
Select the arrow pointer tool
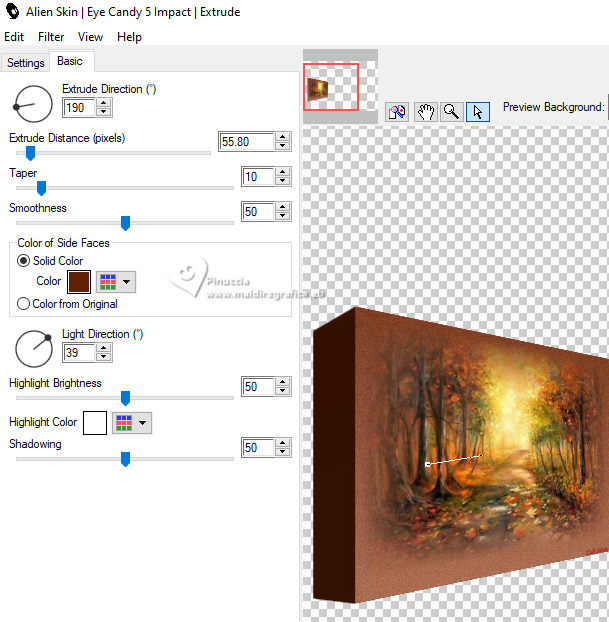tap(478, 112)
